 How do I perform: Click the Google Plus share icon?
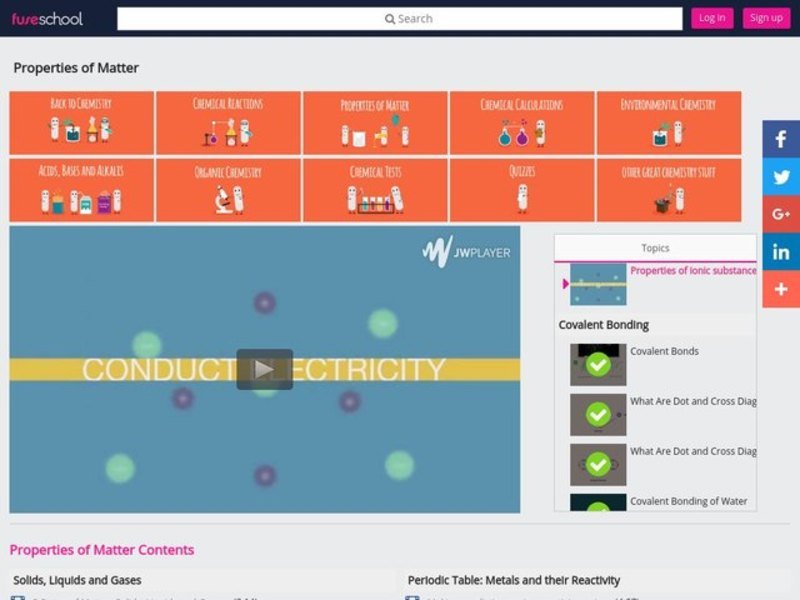click(781, 214)
